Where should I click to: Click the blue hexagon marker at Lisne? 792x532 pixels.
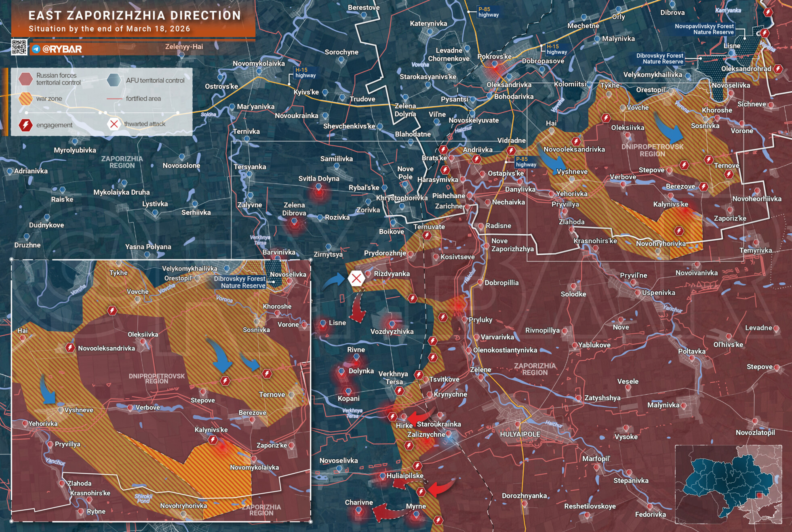(323, 323)
